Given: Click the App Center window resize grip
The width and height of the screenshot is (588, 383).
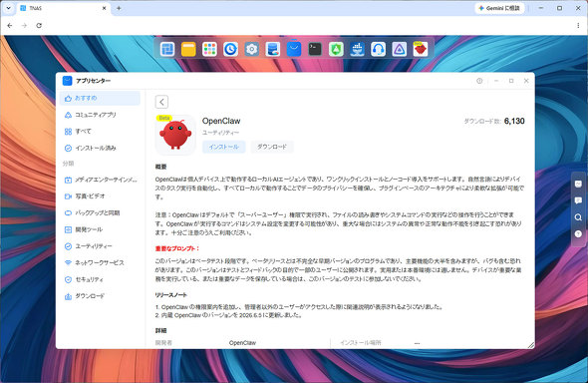Looking at the screenshot, I should tap(531, 345).
